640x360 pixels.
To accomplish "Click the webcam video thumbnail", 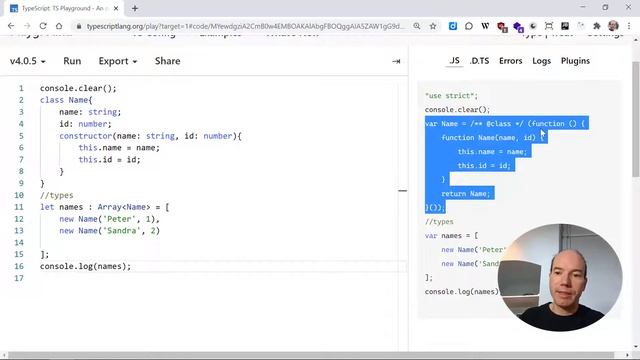I will 560,278.
